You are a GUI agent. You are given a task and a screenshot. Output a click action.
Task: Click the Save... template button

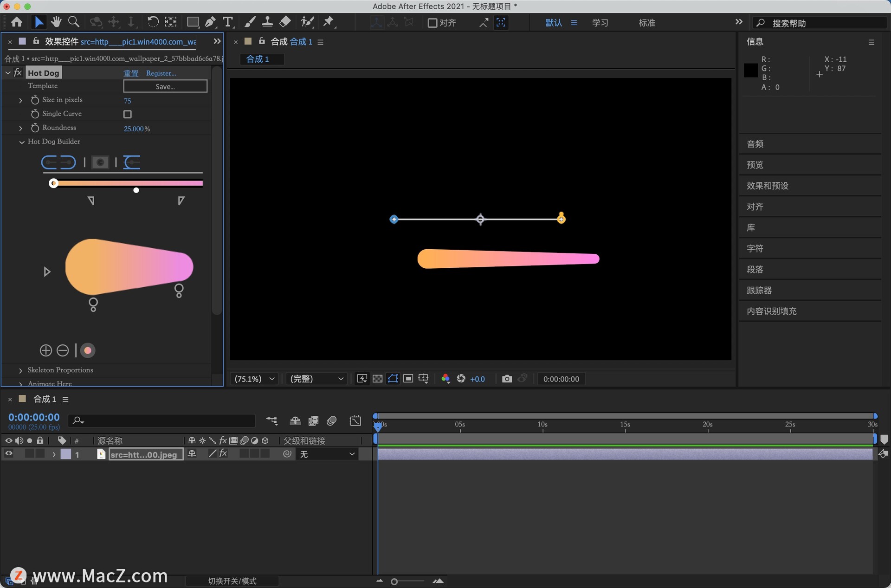click(165, 86)
